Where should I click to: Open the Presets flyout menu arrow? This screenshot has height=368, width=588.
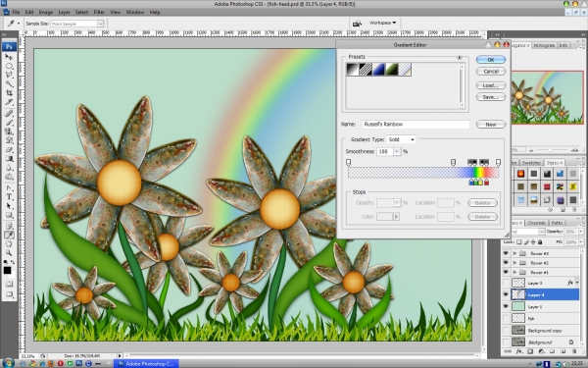(x=460, y=58)
